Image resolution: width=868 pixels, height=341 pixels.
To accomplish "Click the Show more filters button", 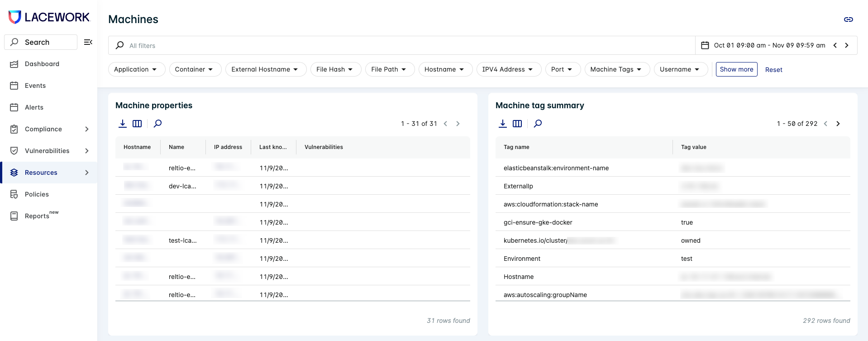I will 736,69.
